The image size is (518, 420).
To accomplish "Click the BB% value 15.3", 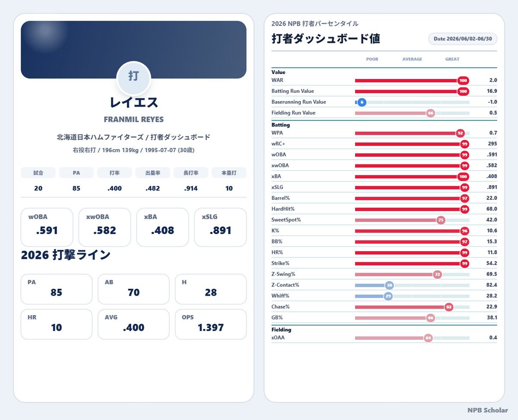I will pos(492,242).
